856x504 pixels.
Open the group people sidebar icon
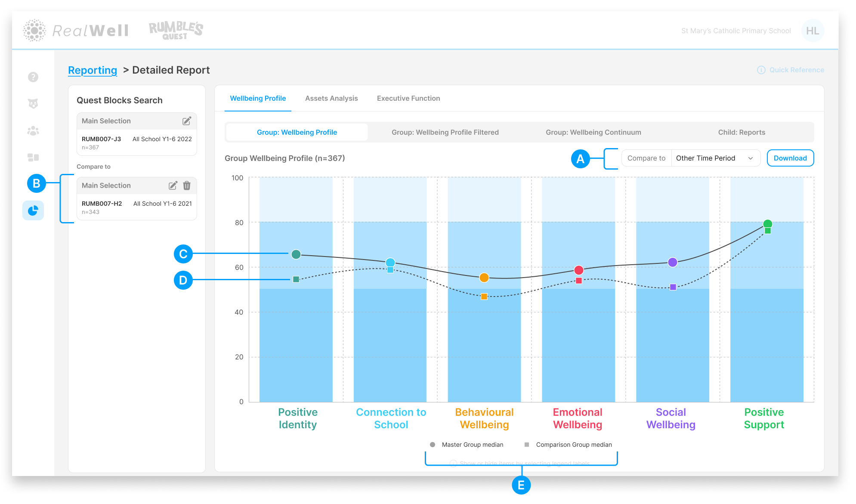coord(33,131)
